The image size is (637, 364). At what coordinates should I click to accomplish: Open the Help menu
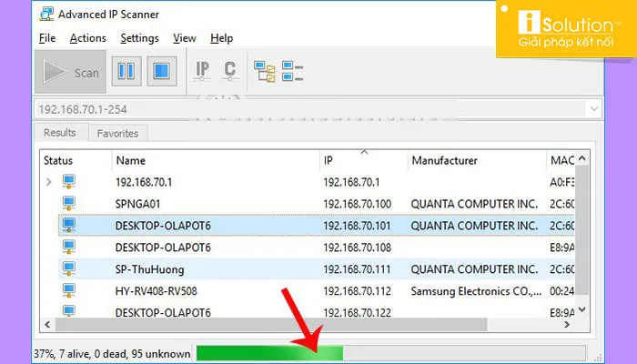(x=221, y=38)
